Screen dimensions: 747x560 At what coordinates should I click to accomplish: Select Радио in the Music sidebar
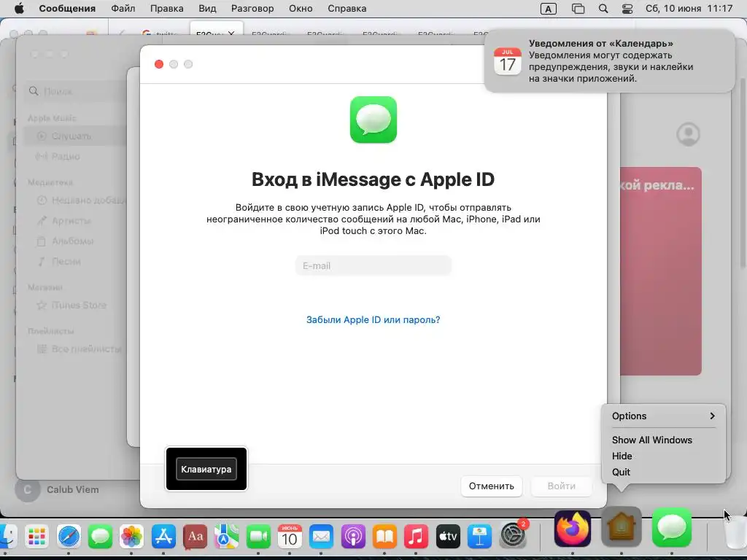pyautogui.click(x=66, y=156)
